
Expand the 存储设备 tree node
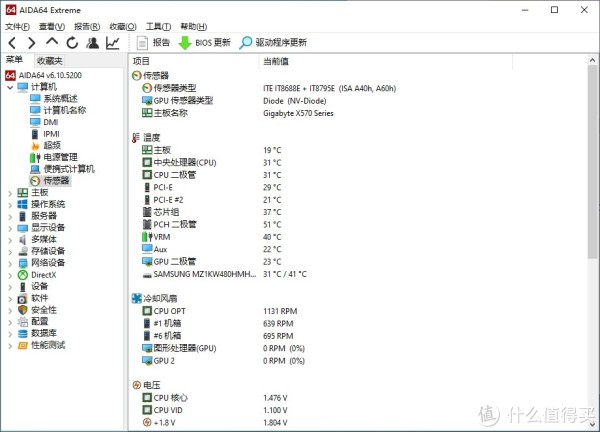click(10, 252)
